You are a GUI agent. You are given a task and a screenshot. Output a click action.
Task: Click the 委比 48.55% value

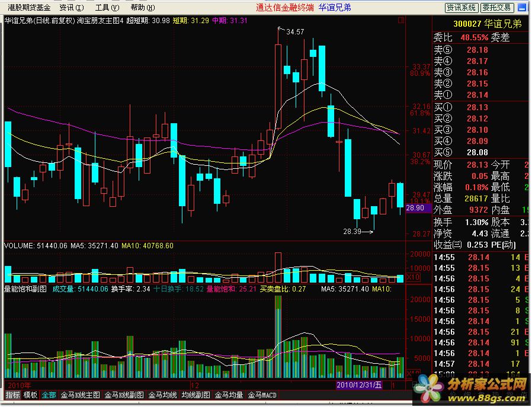(x=475, y=37)
